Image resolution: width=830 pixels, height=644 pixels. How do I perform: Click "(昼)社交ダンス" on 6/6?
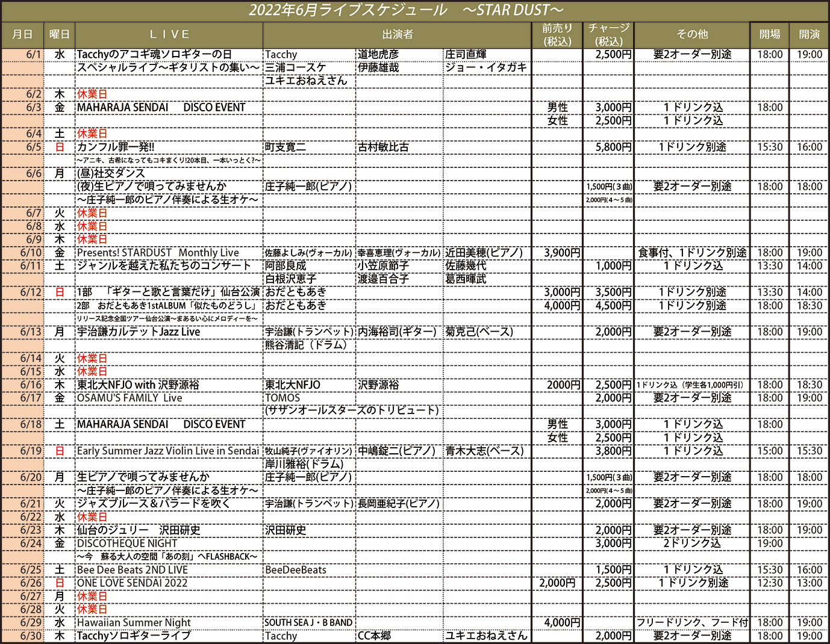tap(111, 173)
